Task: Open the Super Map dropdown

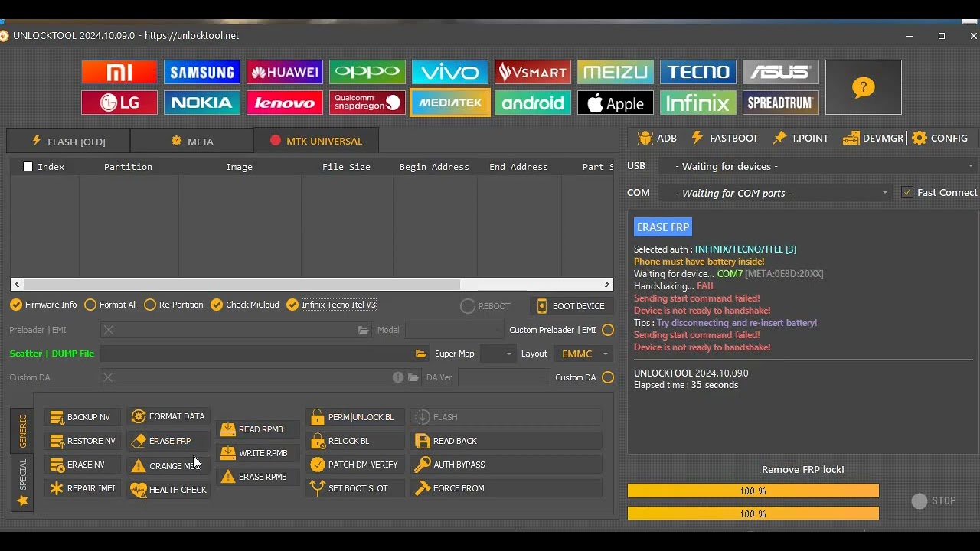Action: [x=498, y=354]
